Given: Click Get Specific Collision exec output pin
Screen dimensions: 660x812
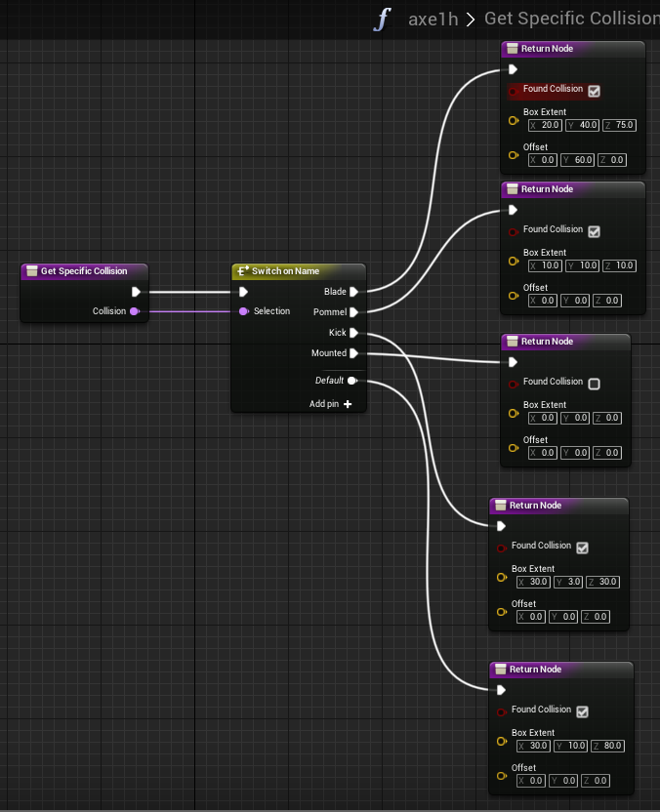Looking at the screenshot, I should [x=136, y=292].
